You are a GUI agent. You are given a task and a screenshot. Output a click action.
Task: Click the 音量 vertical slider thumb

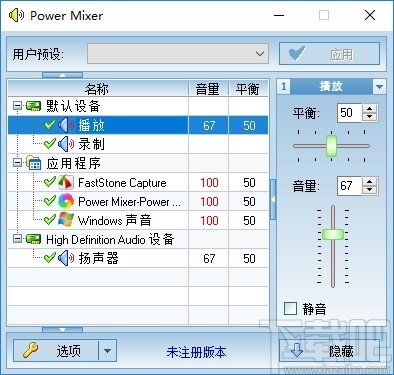coord(333,234)
